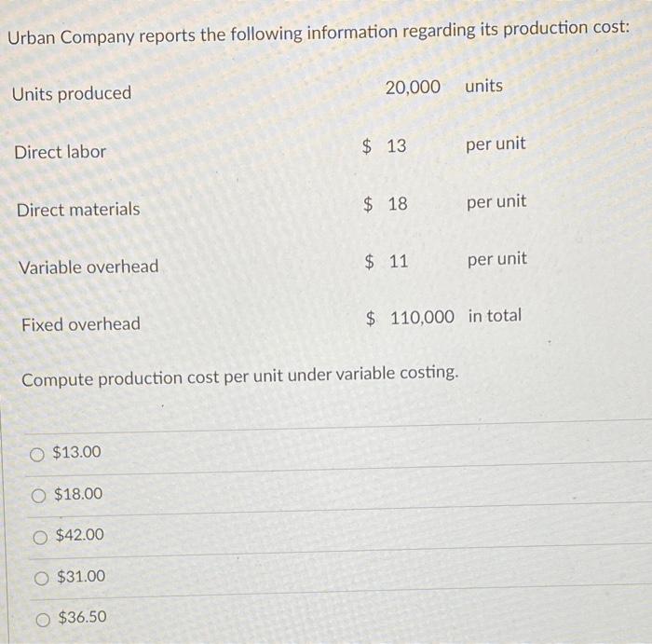Click the Units produced row label

[72, 93]
